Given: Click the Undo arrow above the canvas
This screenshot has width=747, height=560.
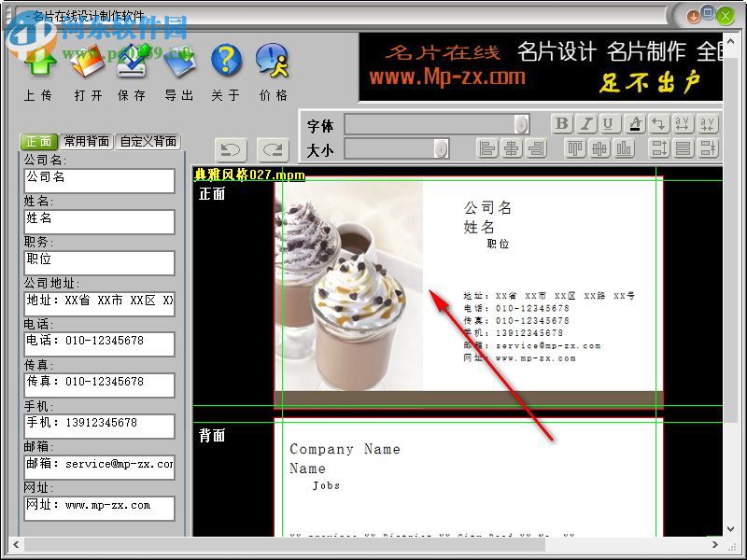Looking at the screenshot, I should pyautogui.click(x=230, y=149).
